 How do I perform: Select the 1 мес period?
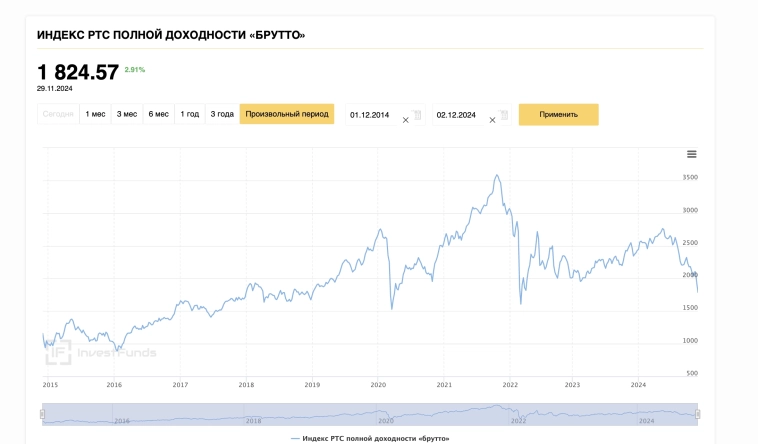click(95, 114)
